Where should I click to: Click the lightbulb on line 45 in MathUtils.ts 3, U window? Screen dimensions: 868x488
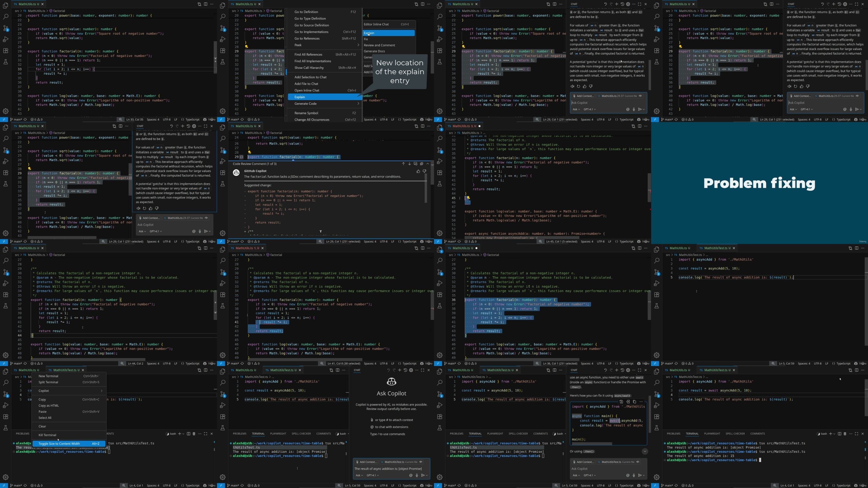click(468, 198)
